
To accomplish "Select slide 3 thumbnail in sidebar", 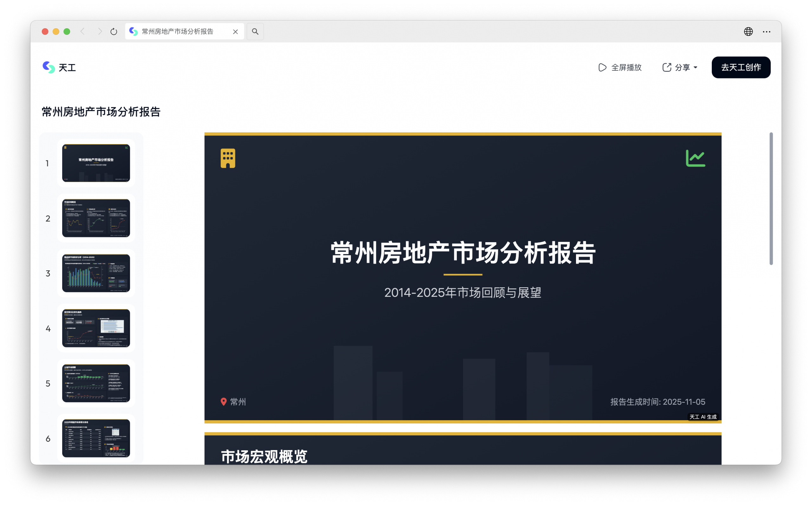I will (96, 273).
